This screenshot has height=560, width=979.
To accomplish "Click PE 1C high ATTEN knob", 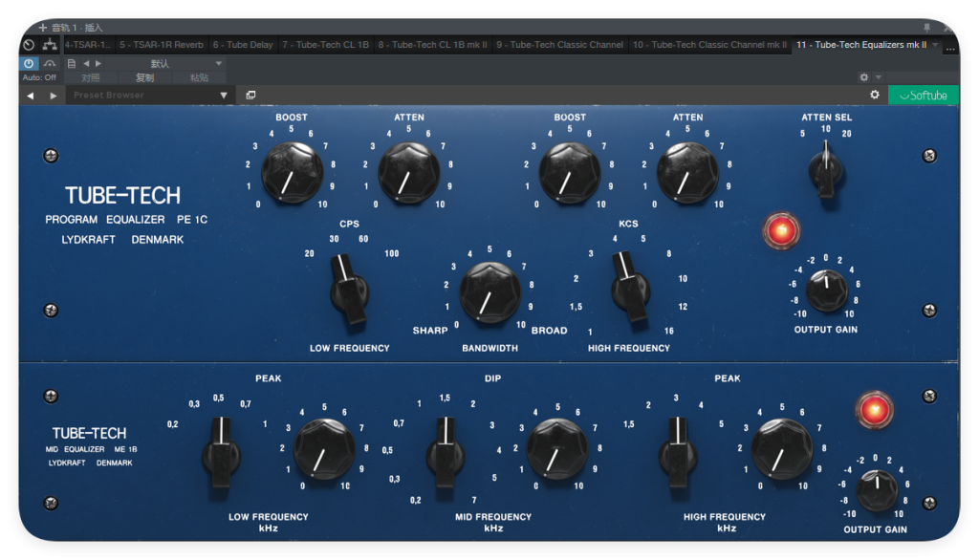I will point(686,172).
